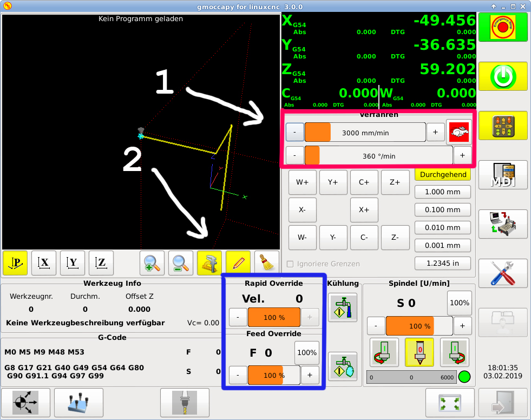531x420 pixels.
Task: Jog Y- axis
Action: (x=333, y=238)
